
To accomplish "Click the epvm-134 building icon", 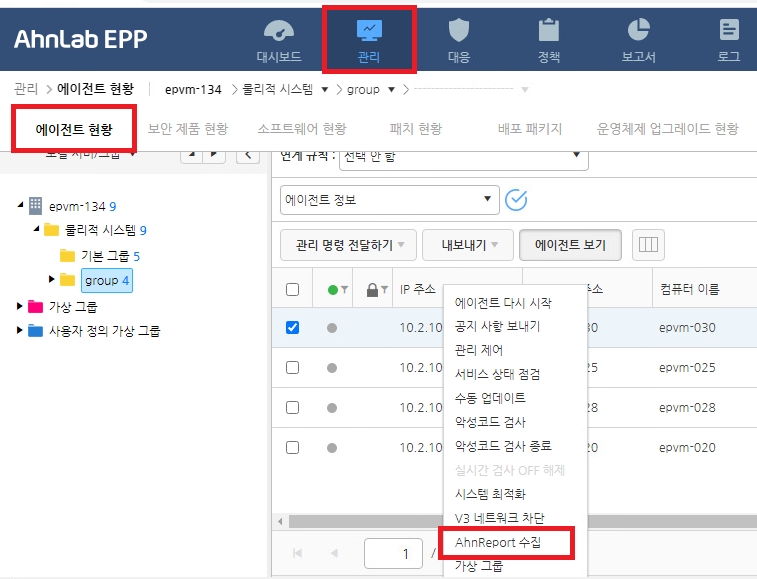I will click(35, 206).
